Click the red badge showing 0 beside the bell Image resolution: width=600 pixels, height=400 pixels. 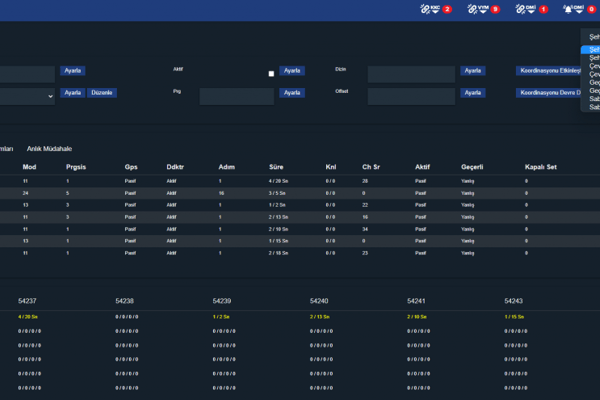click(x=591, y=9)
